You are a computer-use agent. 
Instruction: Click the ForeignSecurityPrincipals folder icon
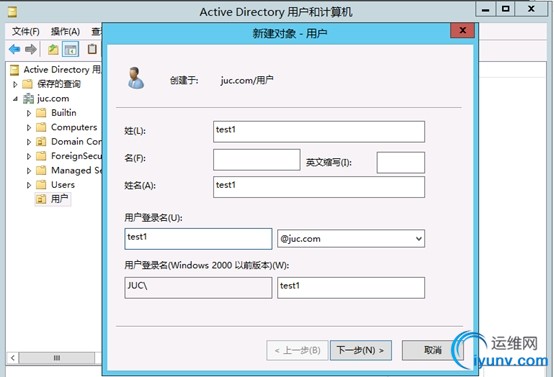pyautogui.click(x=41, y=156)
